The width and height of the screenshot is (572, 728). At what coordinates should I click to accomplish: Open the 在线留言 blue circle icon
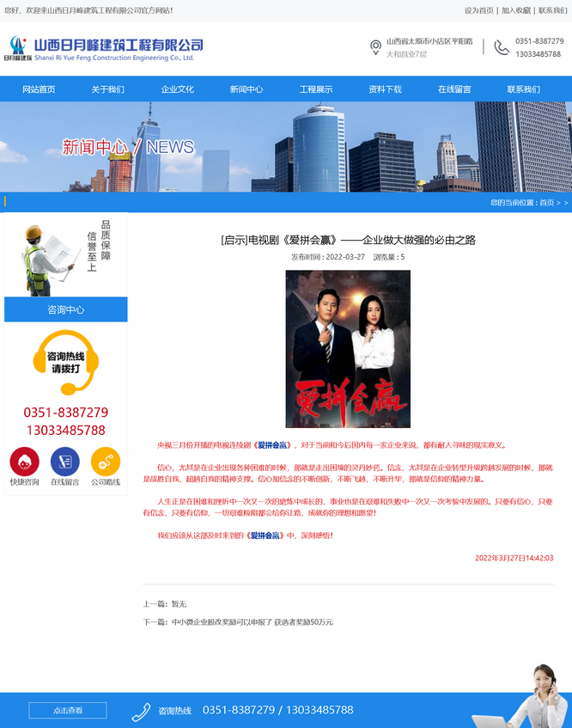coord(65,462)
